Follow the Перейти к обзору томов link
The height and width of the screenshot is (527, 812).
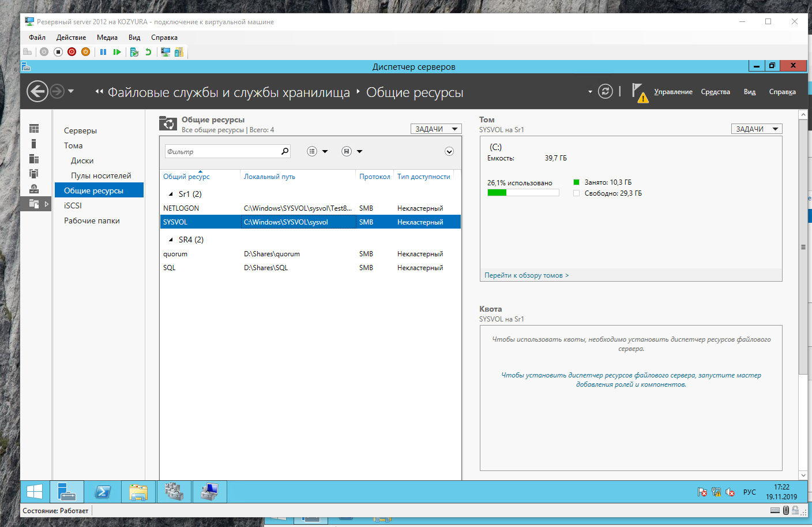click(x=527, y=275)
